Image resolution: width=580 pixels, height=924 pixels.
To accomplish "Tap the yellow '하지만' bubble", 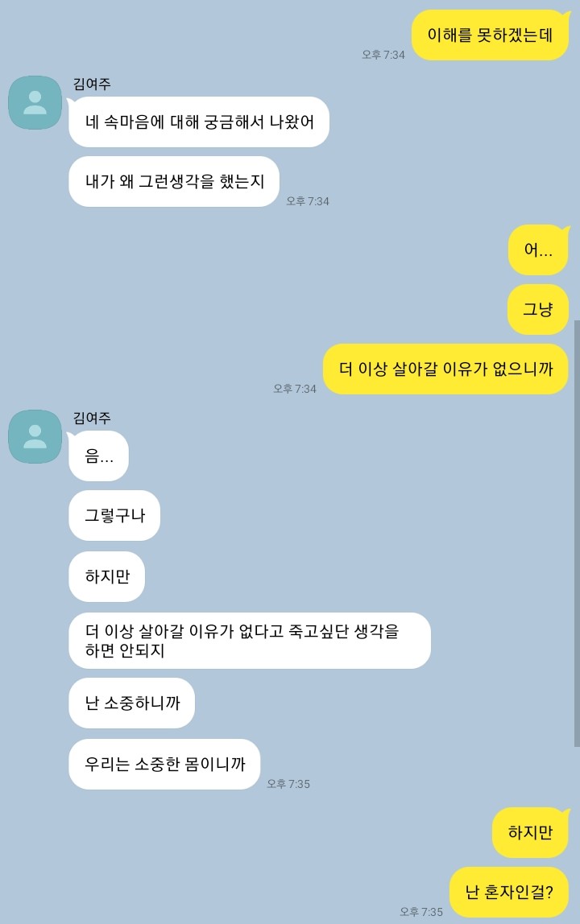I will coord(530,833).
